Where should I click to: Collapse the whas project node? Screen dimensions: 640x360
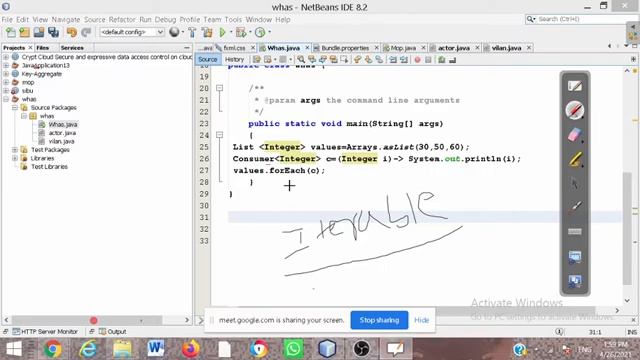pos(6,99)
